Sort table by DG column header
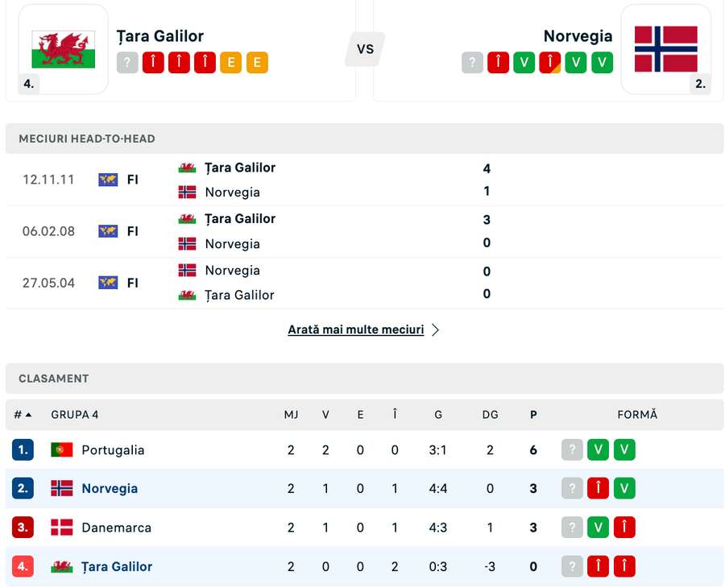 point(490,415)
